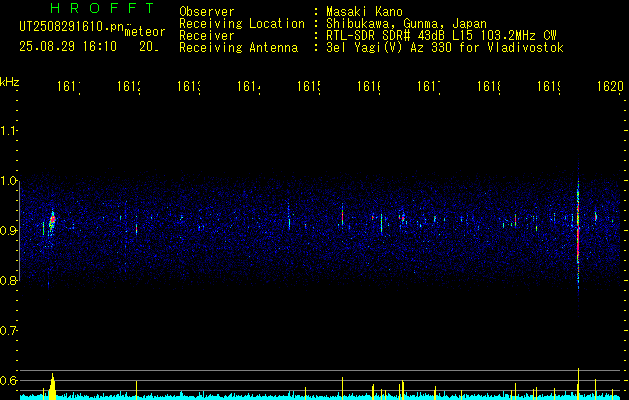Select the filename UT2508291610 text
Screen dimensions: 629x400
(x=72, y=27)
